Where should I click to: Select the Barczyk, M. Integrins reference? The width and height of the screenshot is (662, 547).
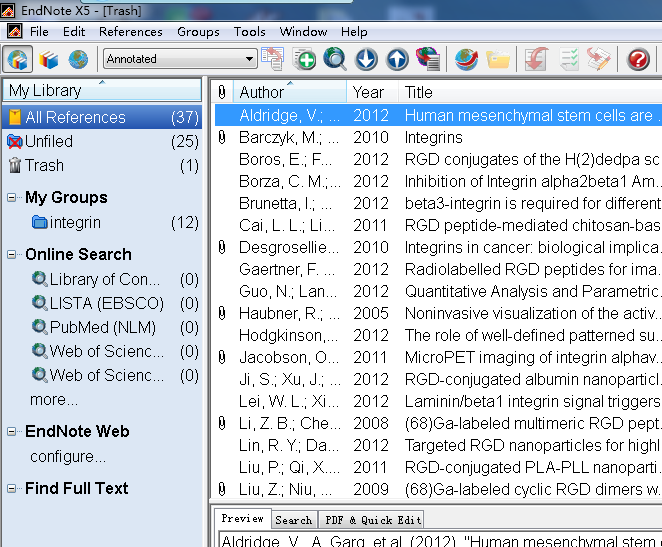(x=438, y=137)
